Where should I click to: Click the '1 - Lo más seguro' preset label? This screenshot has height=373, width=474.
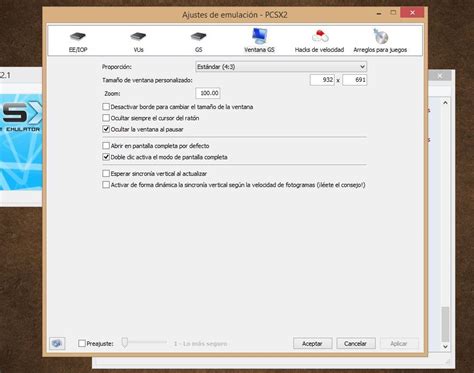[200, 344]
